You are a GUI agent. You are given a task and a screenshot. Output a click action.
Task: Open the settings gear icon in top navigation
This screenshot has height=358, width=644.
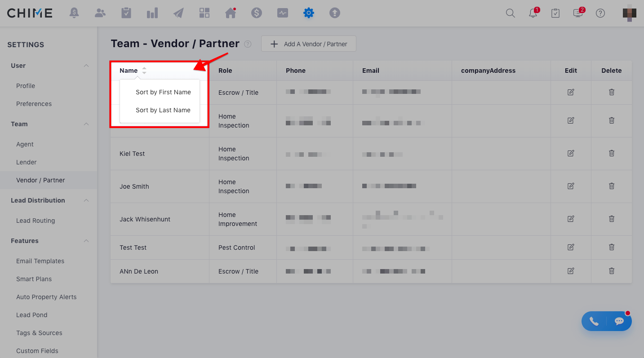[308, 13]
